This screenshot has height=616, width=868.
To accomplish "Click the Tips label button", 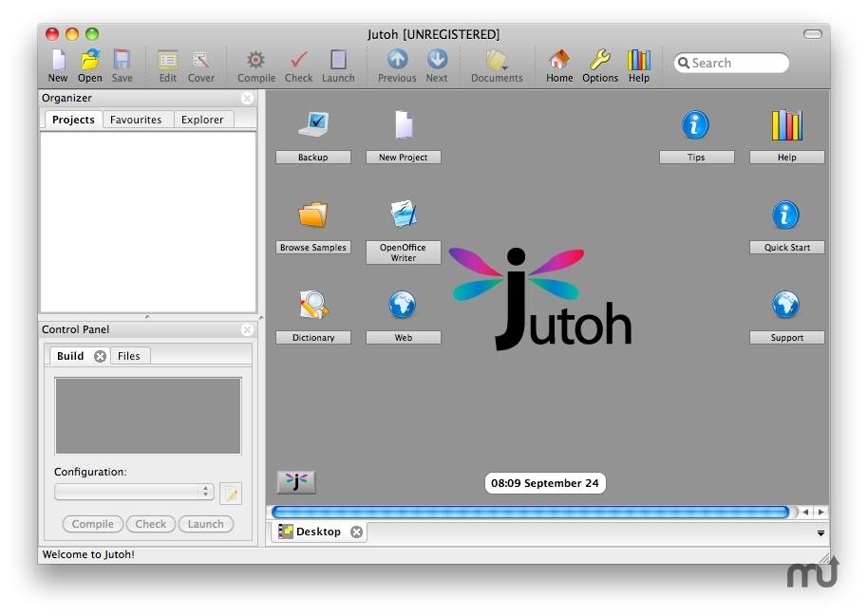I will click(696, 158).
